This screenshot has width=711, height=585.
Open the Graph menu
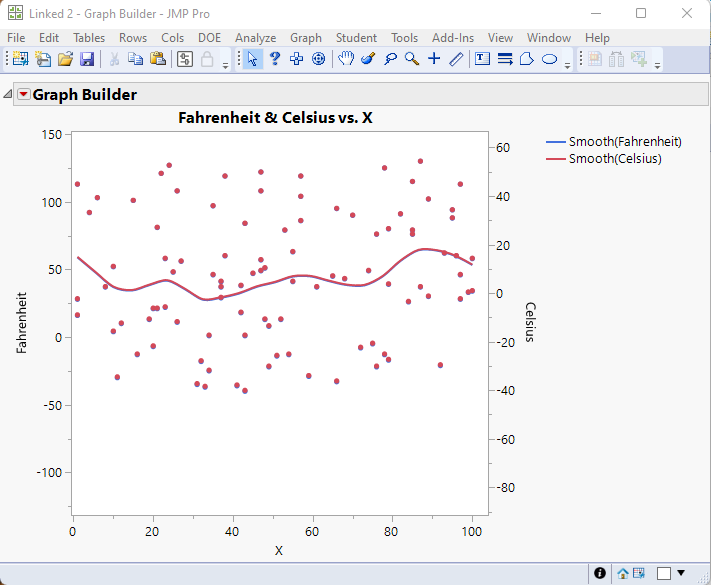(306, 38)
